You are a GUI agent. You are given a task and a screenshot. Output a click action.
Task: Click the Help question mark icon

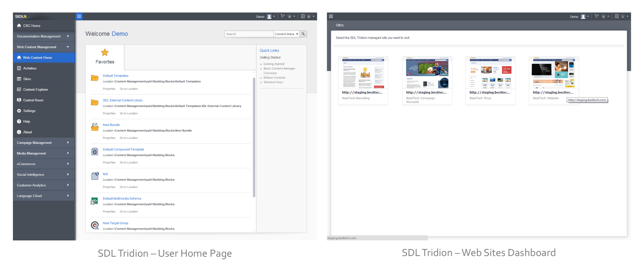(x=19, y=121)
